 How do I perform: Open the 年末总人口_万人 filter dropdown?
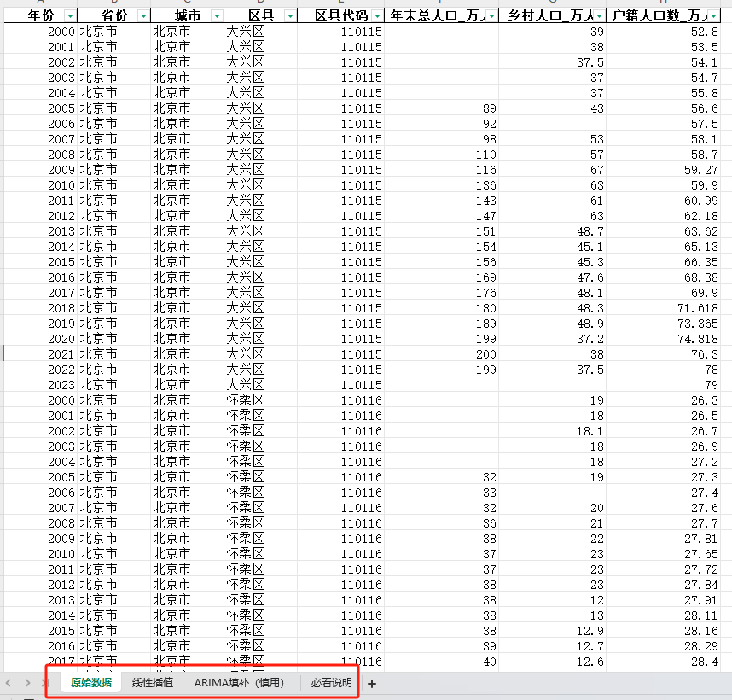point(491,16)
